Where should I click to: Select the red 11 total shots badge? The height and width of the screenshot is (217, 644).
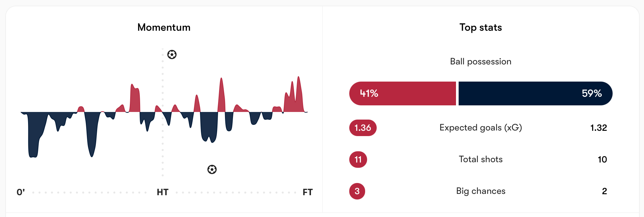(x=358, y=160)
